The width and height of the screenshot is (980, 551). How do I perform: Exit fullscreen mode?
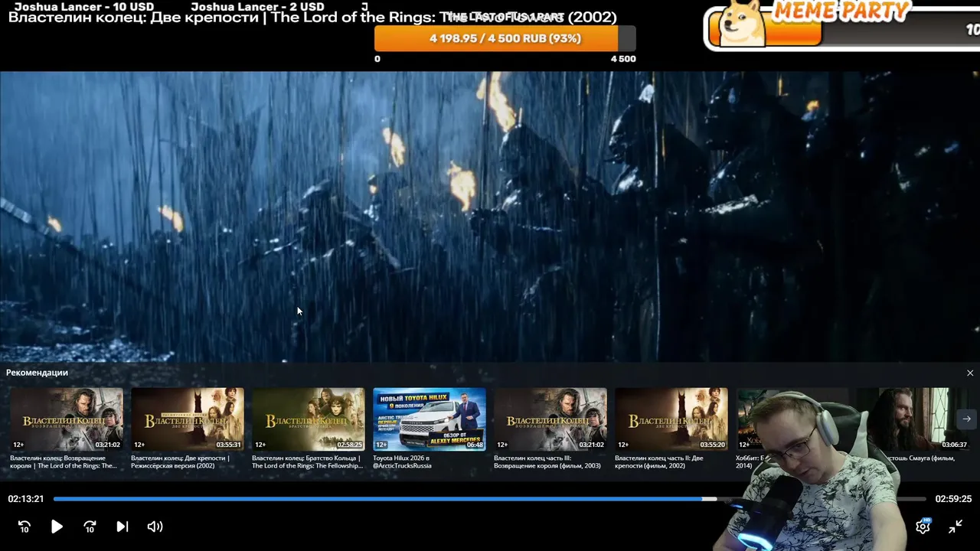(955, 527)
